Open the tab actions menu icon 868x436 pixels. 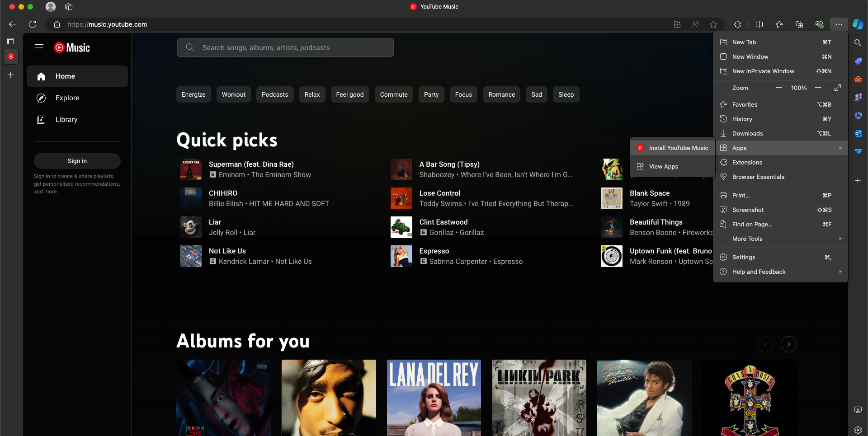coord(10,41)
